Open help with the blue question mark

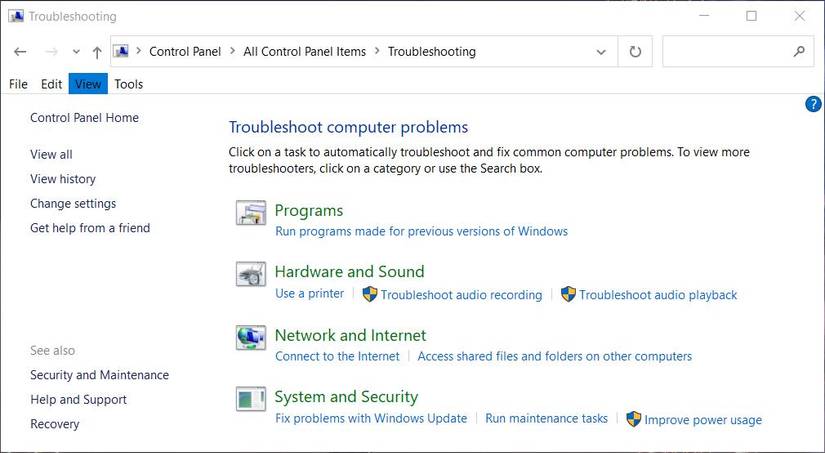coord(813,104)
